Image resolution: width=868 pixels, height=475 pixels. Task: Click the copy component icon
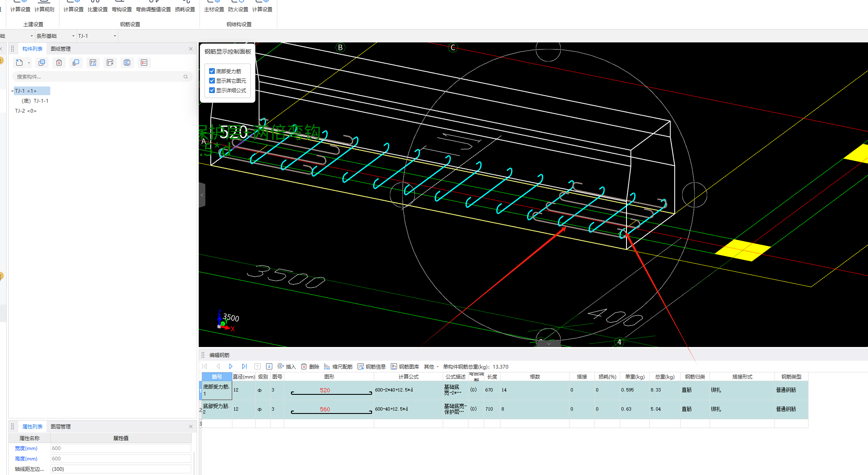(x=42, y=63)
